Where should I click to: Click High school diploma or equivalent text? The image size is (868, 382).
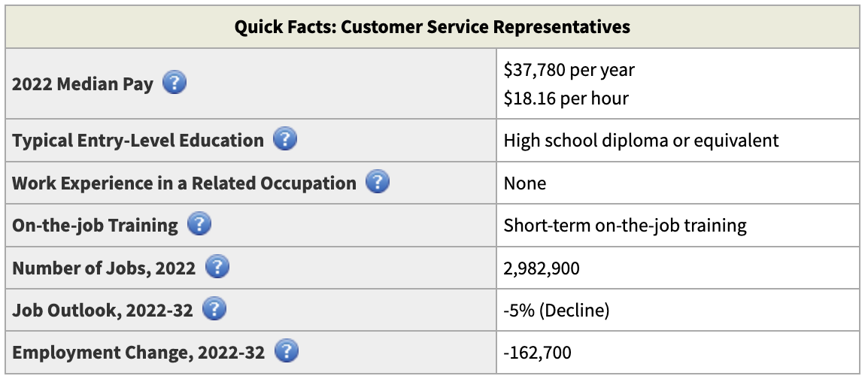[x=641, y=140]
